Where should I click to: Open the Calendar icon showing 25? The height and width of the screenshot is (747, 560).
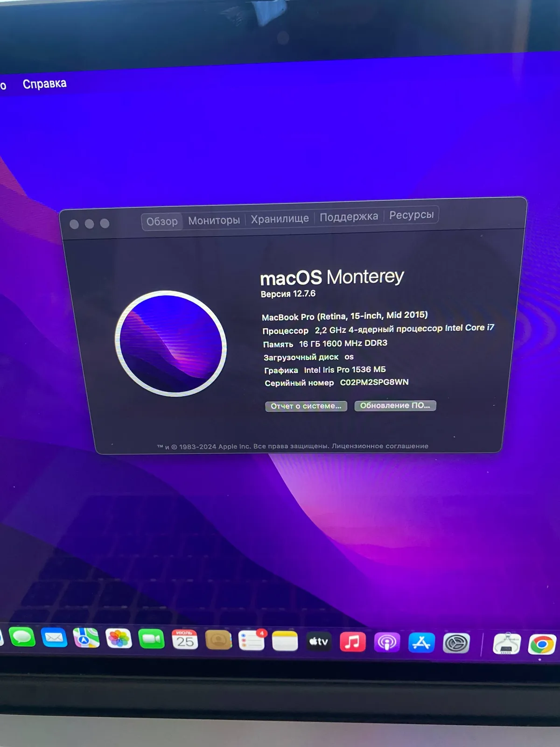pos(185,640)
